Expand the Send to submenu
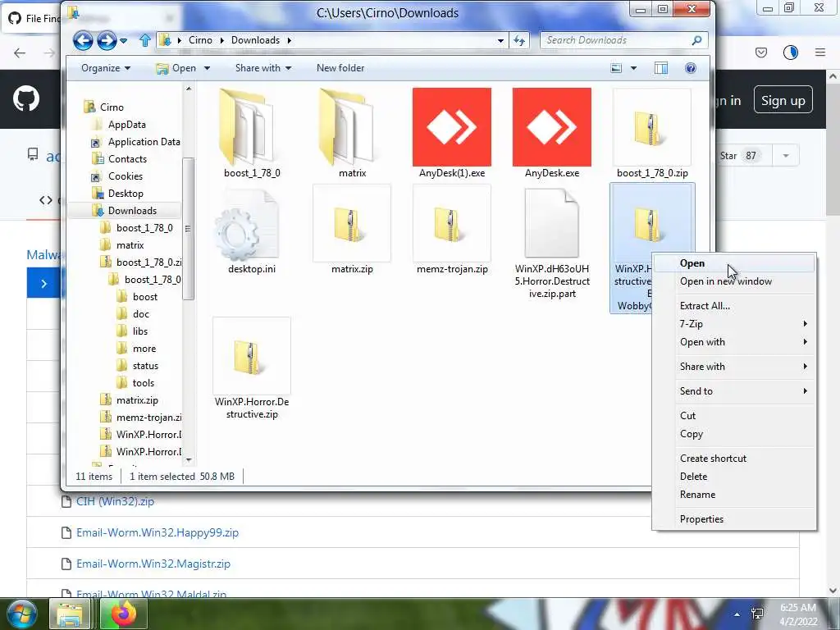 [x=734, y=391]
